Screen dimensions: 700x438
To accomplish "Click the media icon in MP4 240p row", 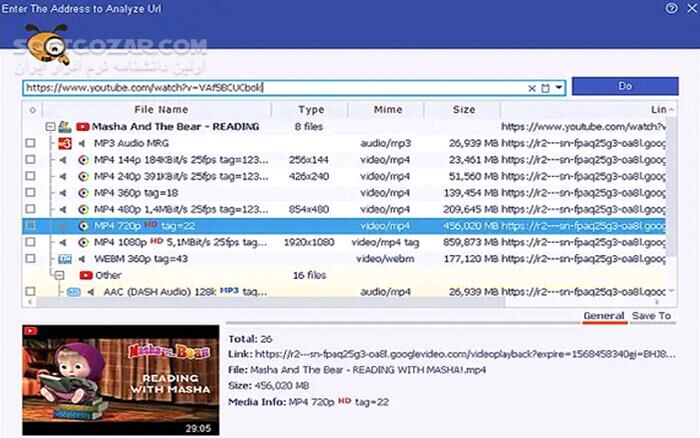I will pyautogui.click(x=83, y=176).
